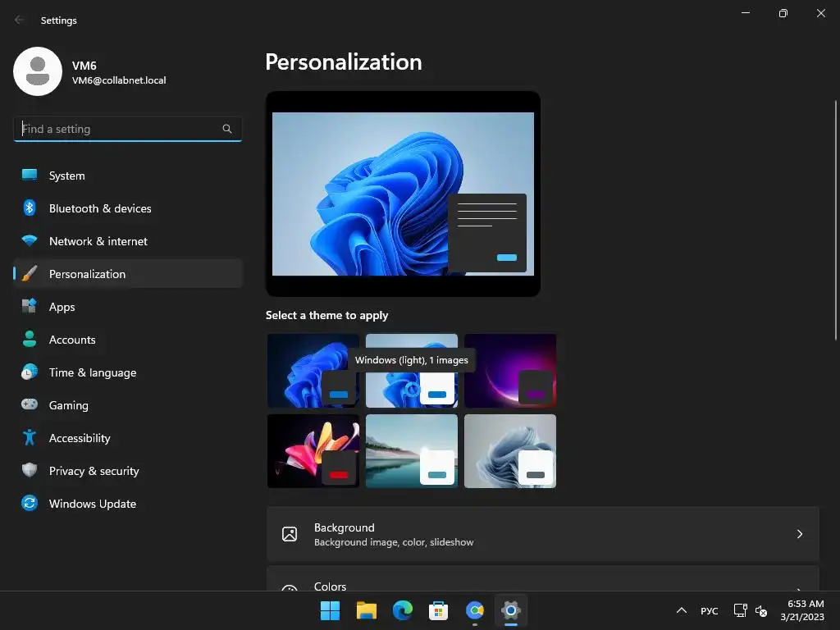Click the Bluetooth icon in sidebar
840x630 pixels.
tap(30, 208)
